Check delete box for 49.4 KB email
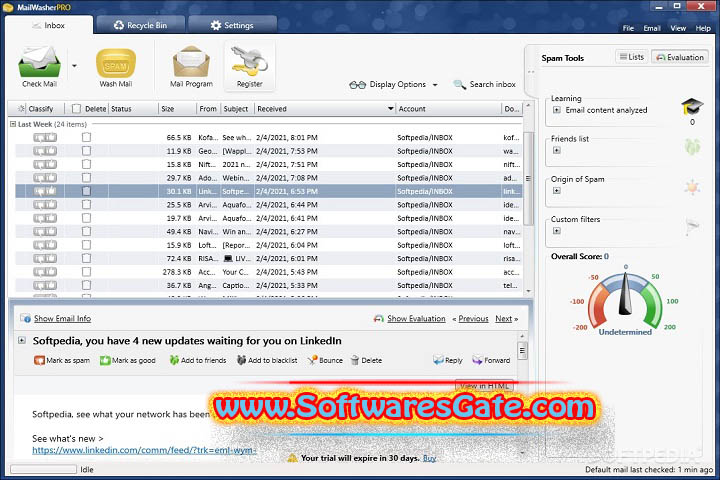720x480 pixels. pyautogui.click(x=86, y=232)
